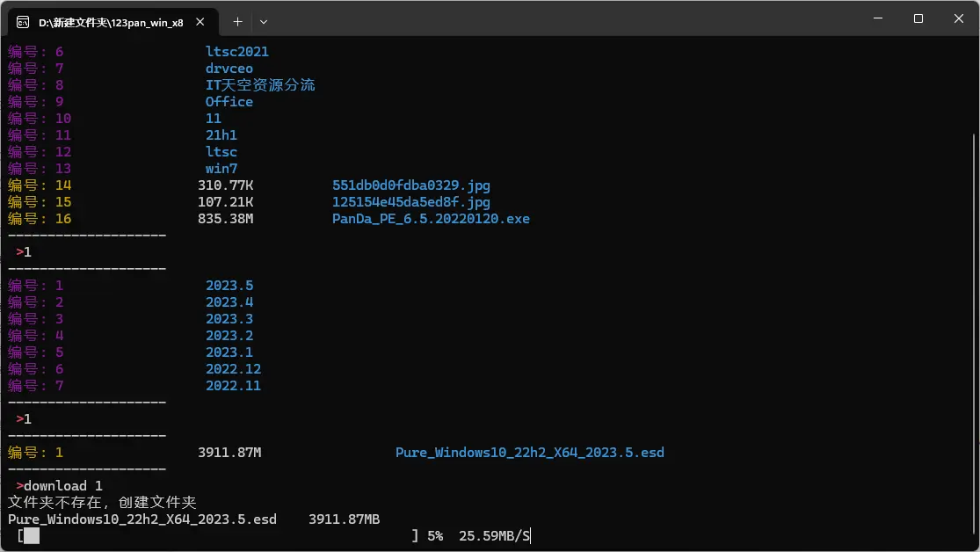Select the D:\新建文件夹 tab title

click(110, 21)
